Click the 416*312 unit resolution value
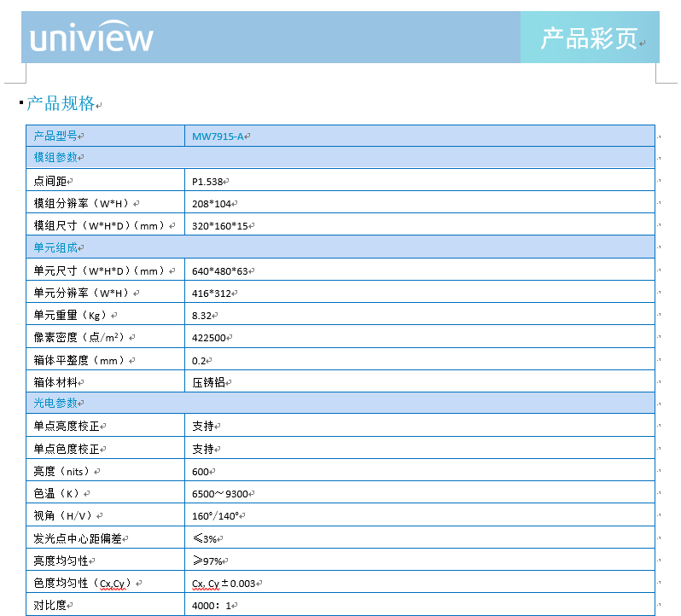 pos(212,293)
